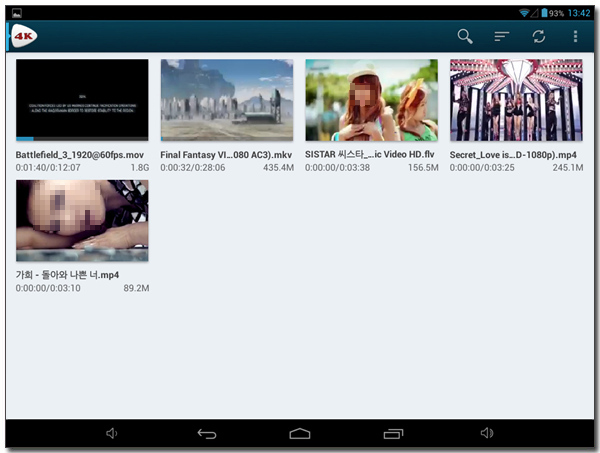Tap file size 89.2M
Screen dimensions: 600x453
tap(136, 288)
